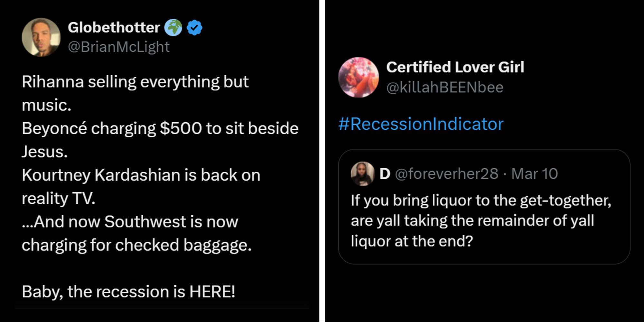Image resolution: width=644 pixels, height=322 pixels.
Task: Select the tweet text about Rihanna
Action: [x=135, y=81]
